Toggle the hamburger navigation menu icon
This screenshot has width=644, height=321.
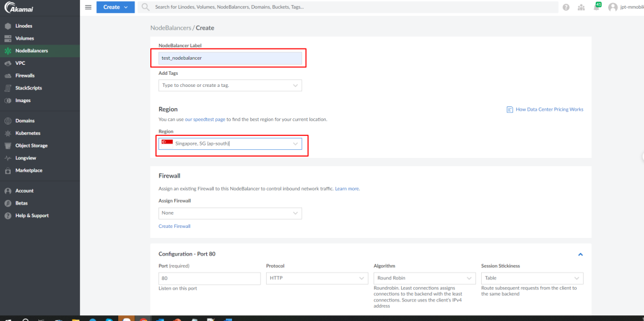pos(88,7)
